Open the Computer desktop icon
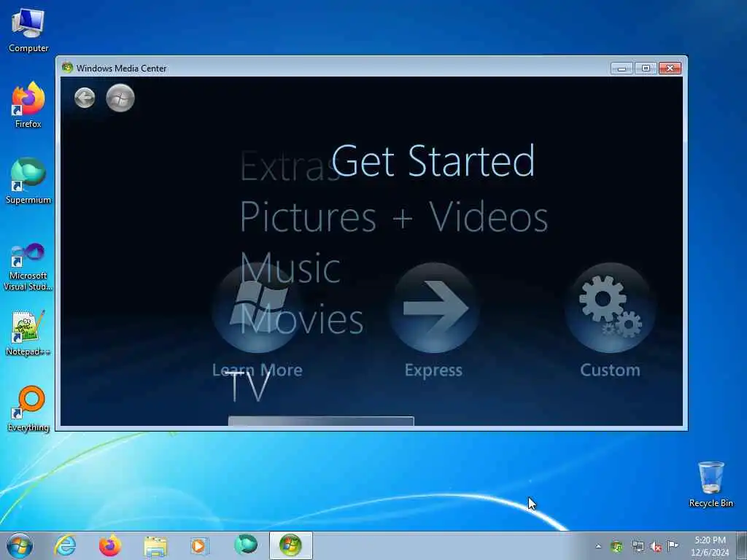This screenshot has width=747, height=560. (28, 31)
